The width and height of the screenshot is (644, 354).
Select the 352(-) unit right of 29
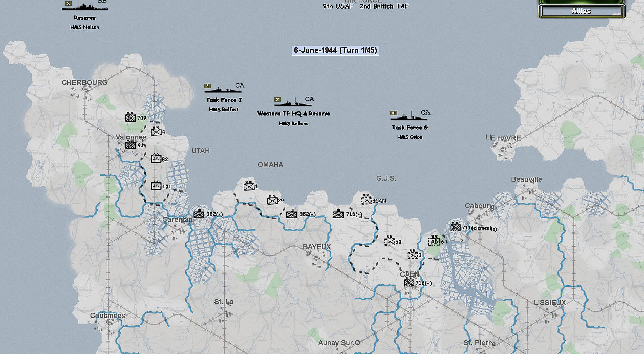click(291, 214)
